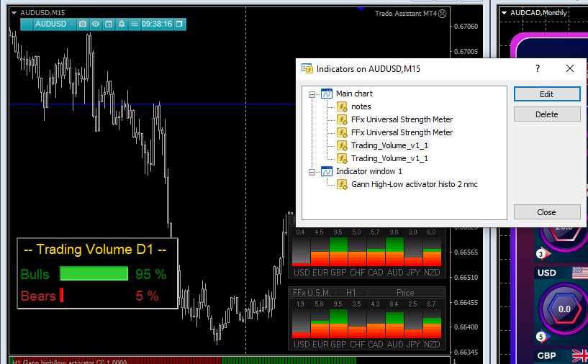Click the blank teal square left of AUDUSD

[27, 24]
